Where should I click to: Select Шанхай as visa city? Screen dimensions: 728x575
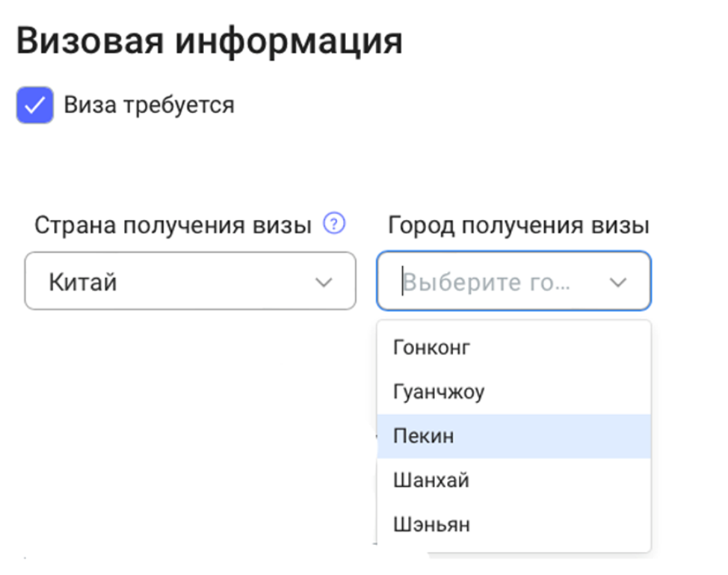(x=431, y=480)
